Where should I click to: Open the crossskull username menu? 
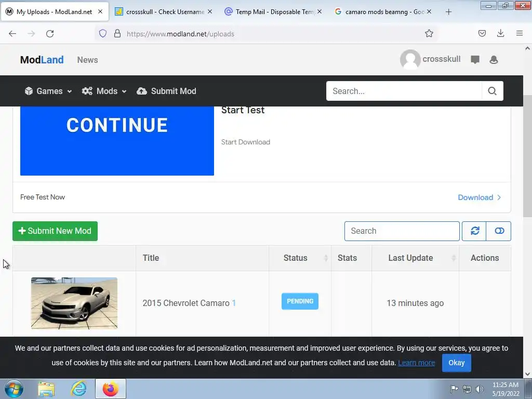(x=442, y=59)
